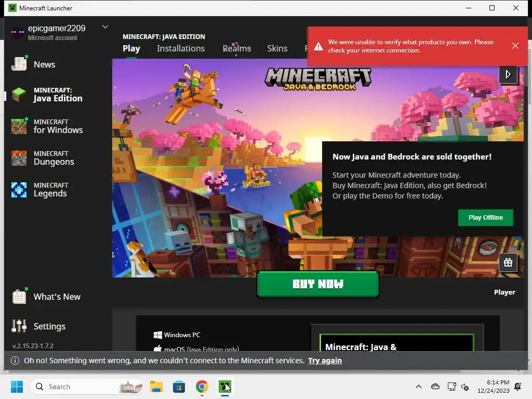Click the OneDrive cloud tray icon
This screenshot has height=399, width=532.
(x=435, y=387)
